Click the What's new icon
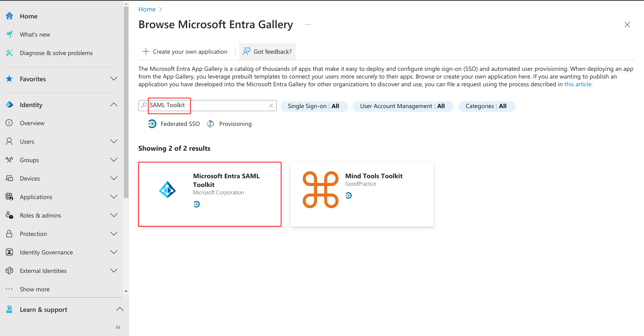 (x=9, y=34)
